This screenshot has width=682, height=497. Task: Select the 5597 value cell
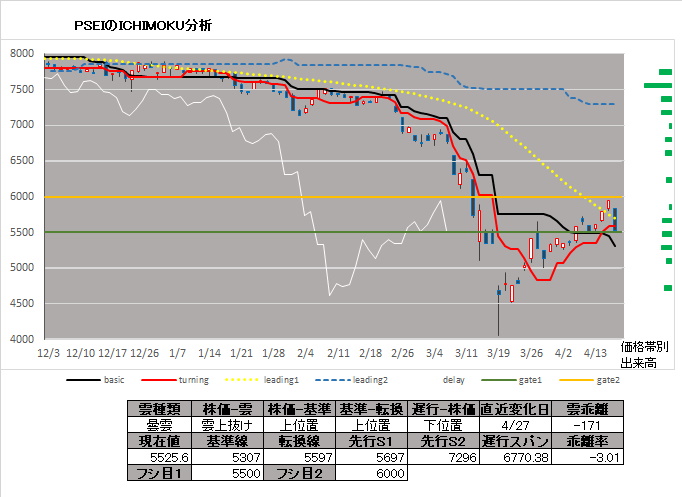[x=299, y=457]
